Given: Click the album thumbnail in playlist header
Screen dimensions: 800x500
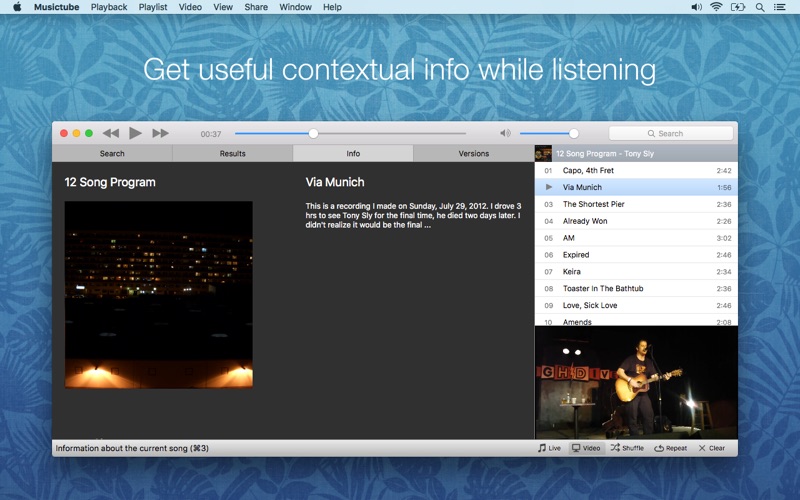Looking at the screenshot, I should pyautogui.click(x=543, y=154).
